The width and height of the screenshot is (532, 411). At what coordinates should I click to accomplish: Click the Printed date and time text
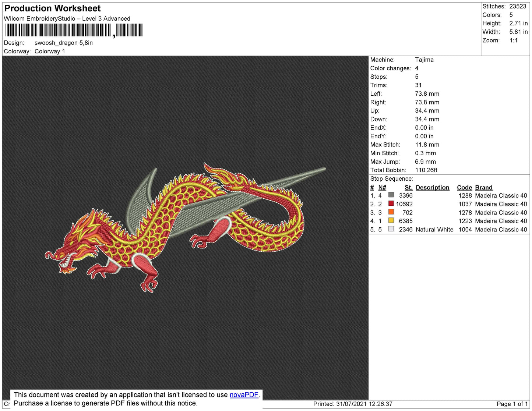point(352,404)
